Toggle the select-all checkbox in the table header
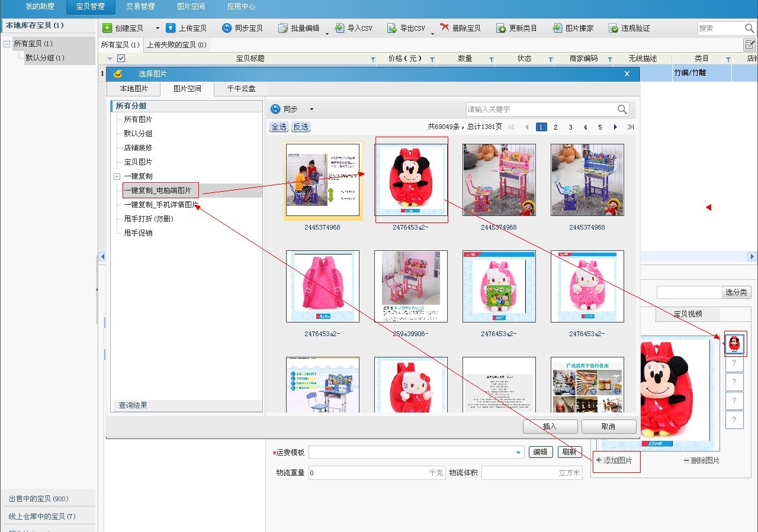This screenshot has width=758, height=532. [x=121, y=59]
